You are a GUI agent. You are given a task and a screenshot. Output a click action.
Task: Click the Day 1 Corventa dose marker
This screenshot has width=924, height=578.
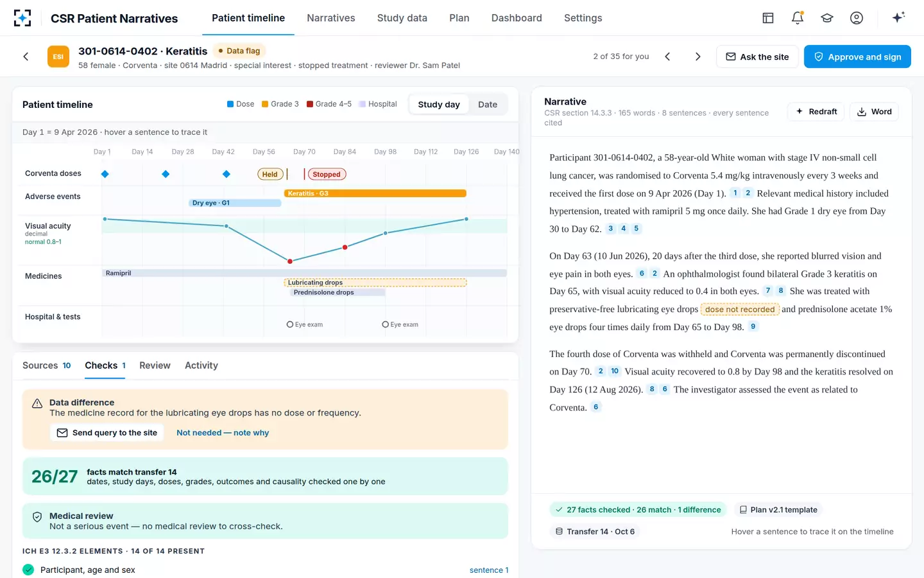point(105,174)
